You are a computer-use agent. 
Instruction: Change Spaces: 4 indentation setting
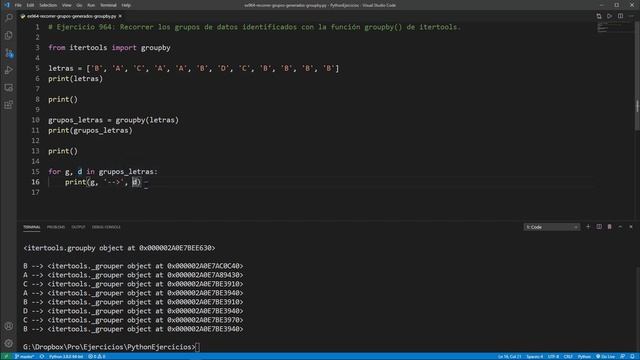[535, 356]
